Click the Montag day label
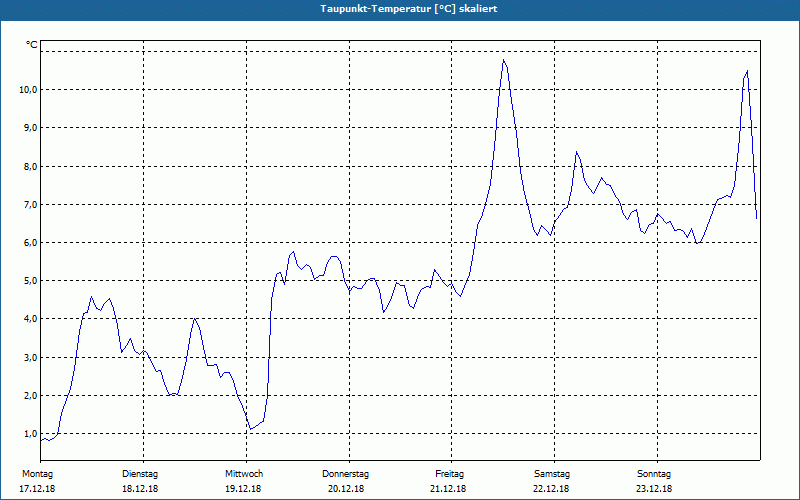Image resolution: width=800 pixels, height=500 pixels. pos(37,474)
